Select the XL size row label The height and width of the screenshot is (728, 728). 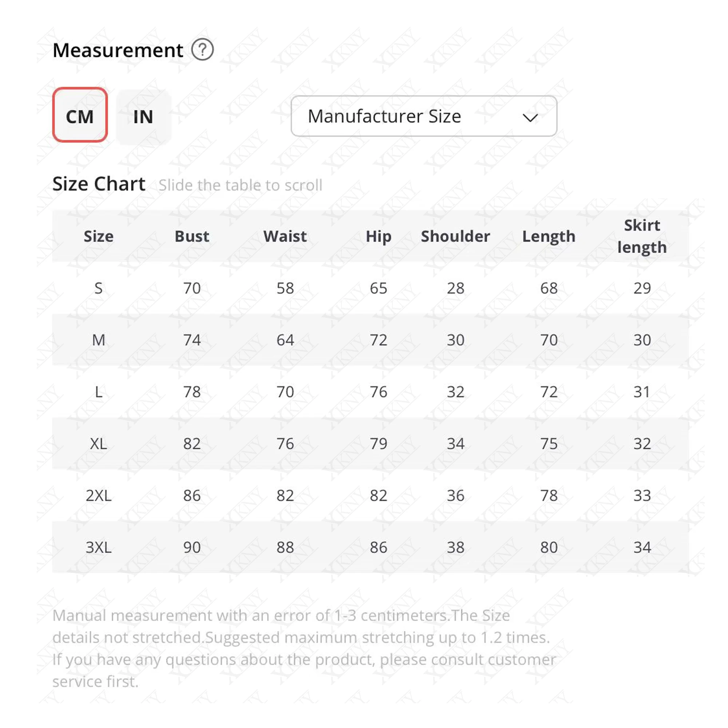(x=99, y=443)
